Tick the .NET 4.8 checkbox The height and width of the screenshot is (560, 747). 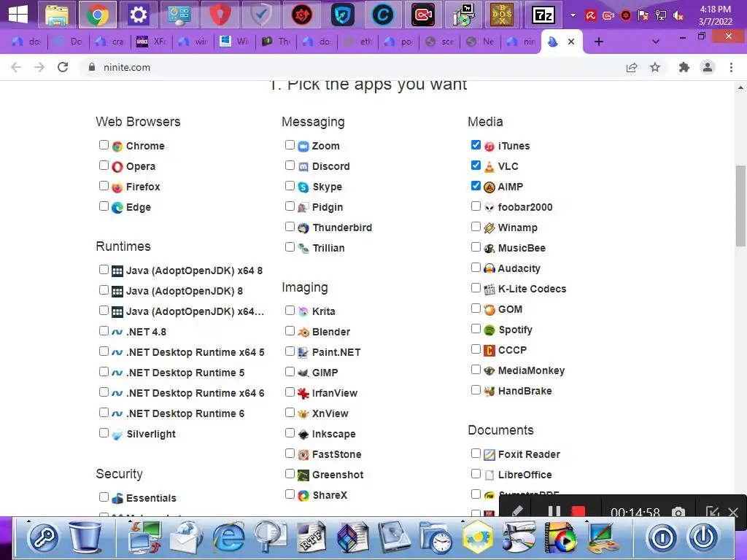[104, 330]
